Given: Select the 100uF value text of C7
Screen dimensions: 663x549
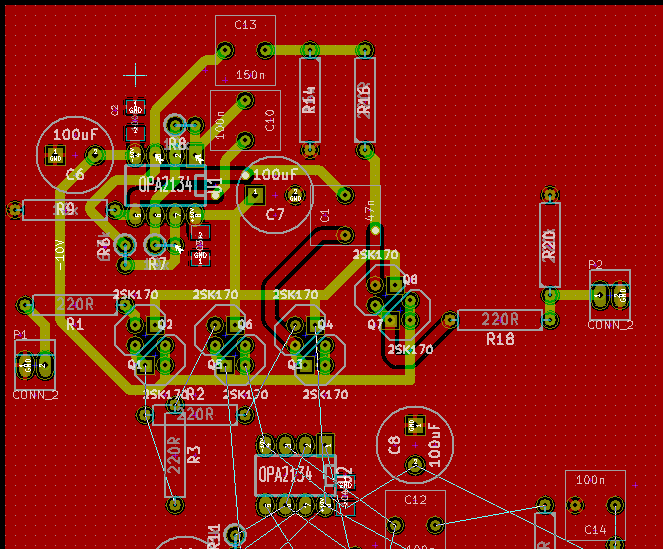Looking at the screenshot, I should (276, 174).
